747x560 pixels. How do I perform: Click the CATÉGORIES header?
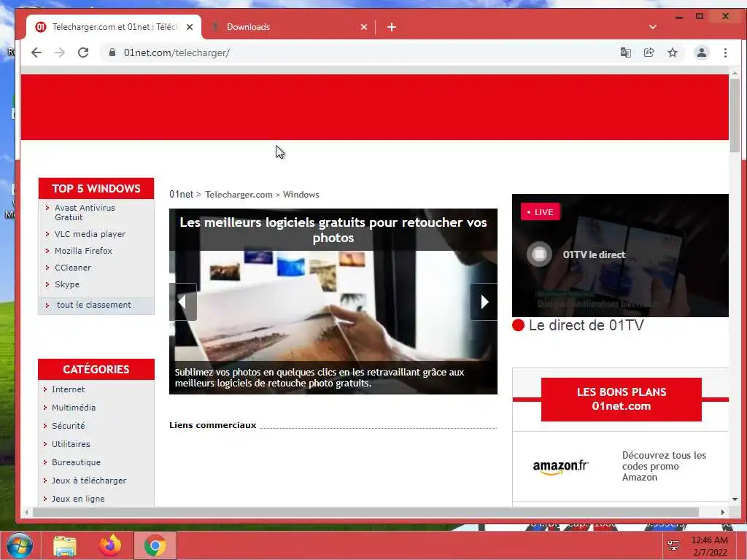96,369
